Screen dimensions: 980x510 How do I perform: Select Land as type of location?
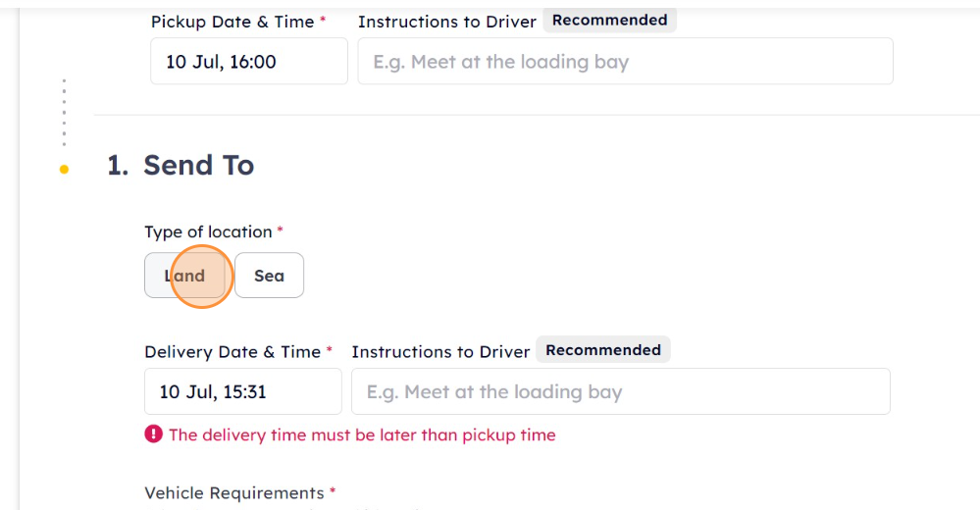point(184,275)
